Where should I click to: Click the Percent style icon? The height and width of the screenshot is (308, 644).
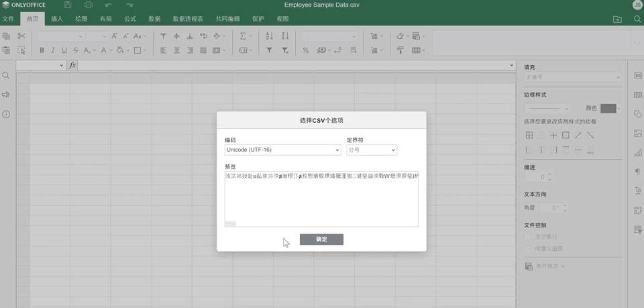click(306, 50)
